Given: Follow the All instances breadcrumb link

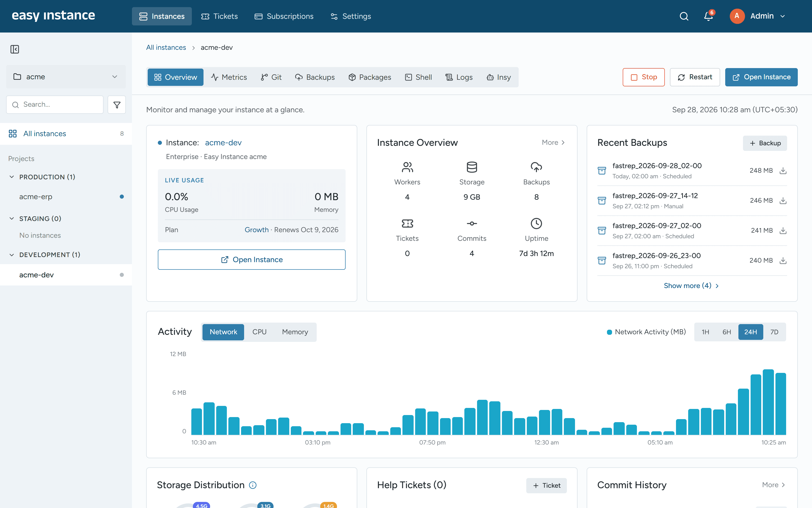Looking at the screenshot, I should click(x=166, y=47).
